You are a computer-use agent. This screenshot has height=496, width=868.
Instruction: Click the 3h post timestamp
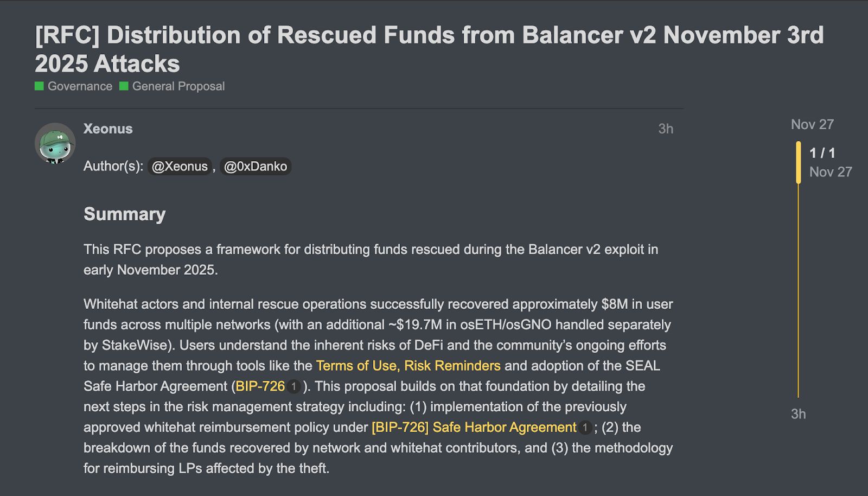click(666, 129)
